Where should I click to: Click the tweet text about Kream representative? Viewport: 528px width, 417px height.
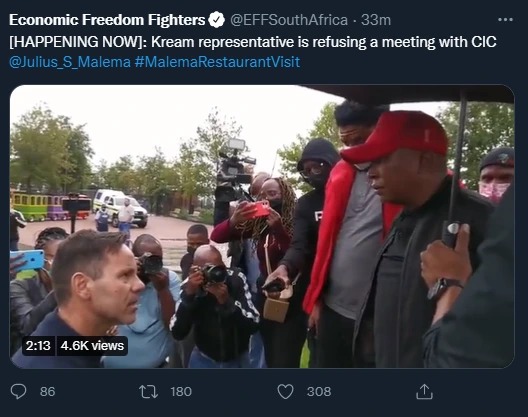click(253, 42)
